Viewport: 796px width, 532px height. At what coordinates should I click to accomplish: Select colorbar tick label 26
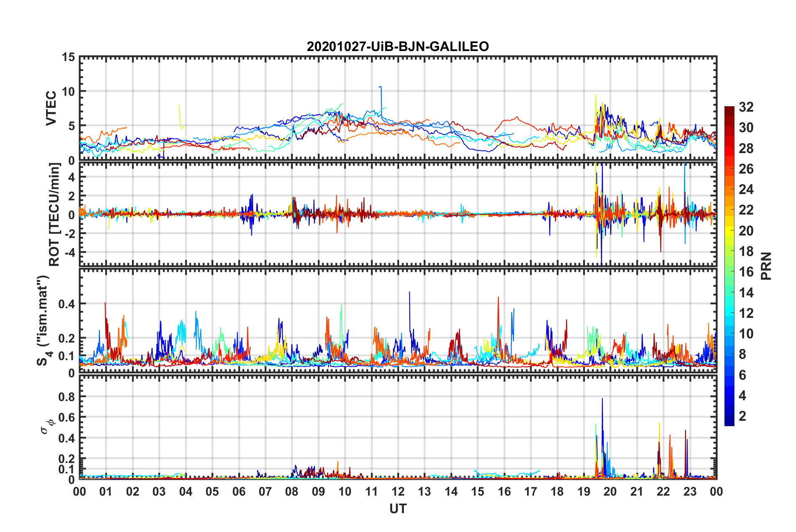click(746, 169)
